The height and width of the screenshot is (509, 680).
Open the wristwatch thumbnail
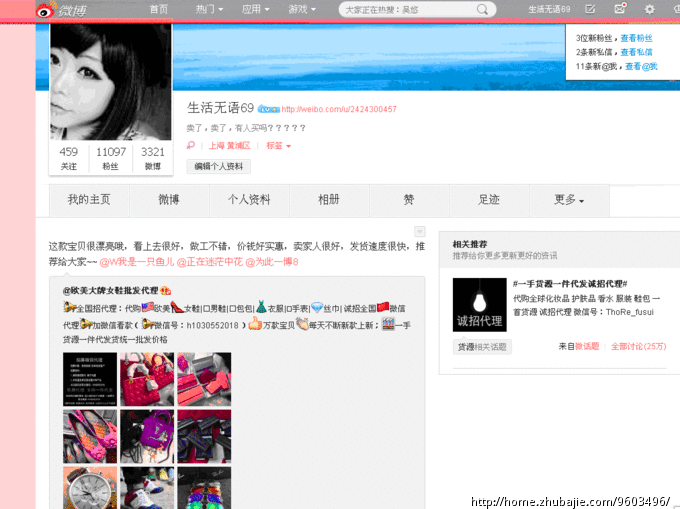coord(90,488)
